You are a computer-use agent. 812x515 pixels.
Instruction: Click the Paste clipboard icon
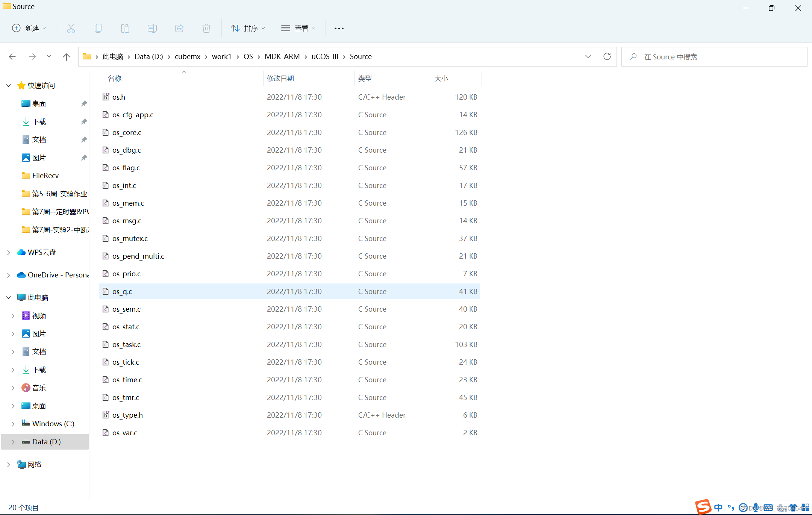click(x=125, y=28)
